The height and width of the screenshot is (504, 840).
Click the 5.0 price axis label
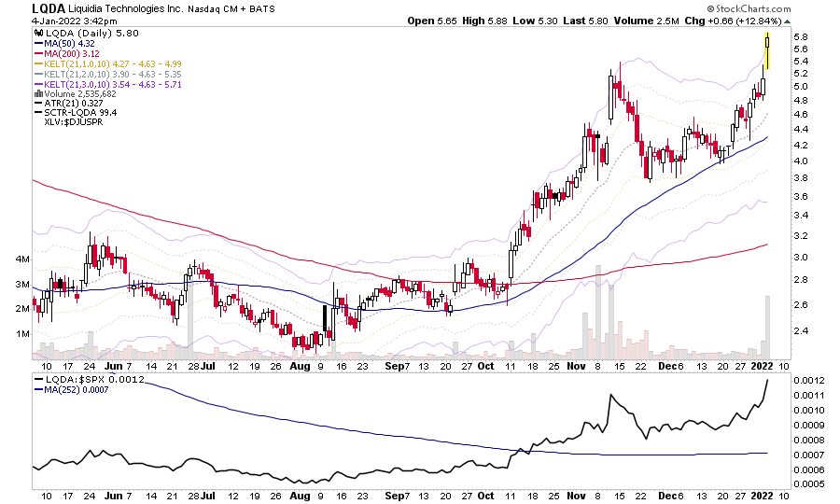coord(801,86)
